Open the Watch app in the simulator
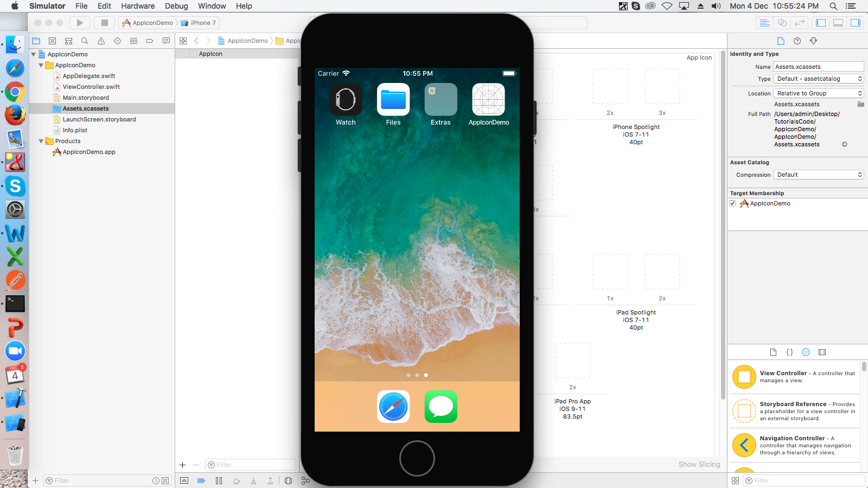 [x=346, y=100]
